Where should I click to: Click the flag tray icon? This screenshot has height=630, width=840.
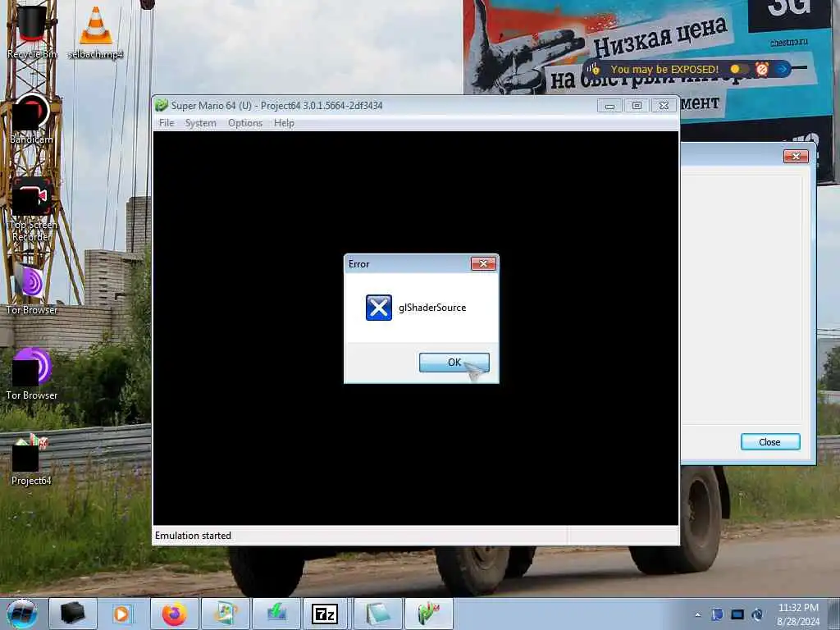pyautogui.click(x=717, y=614)
